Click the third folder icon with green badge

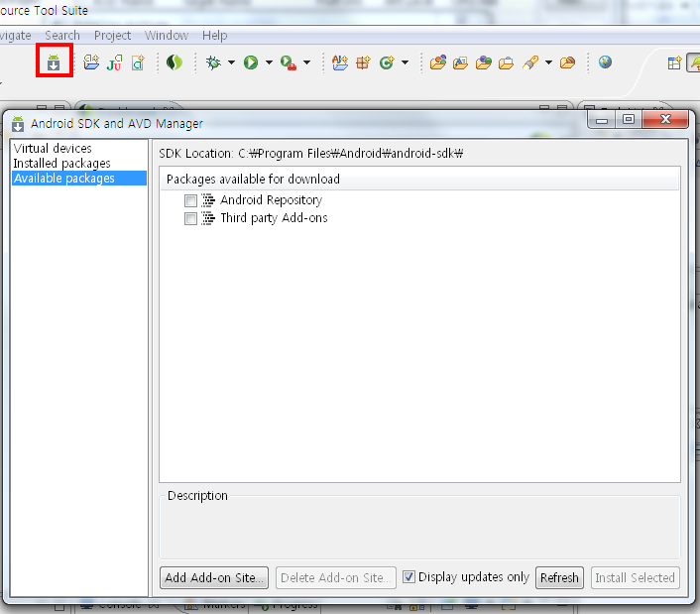point(483,62)
